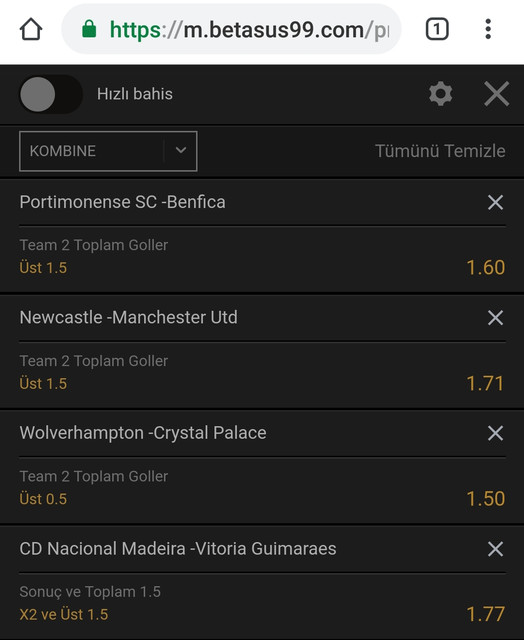Click the 1.71 odds value
The image size is (524, 640).
click(x=485, y=384)
